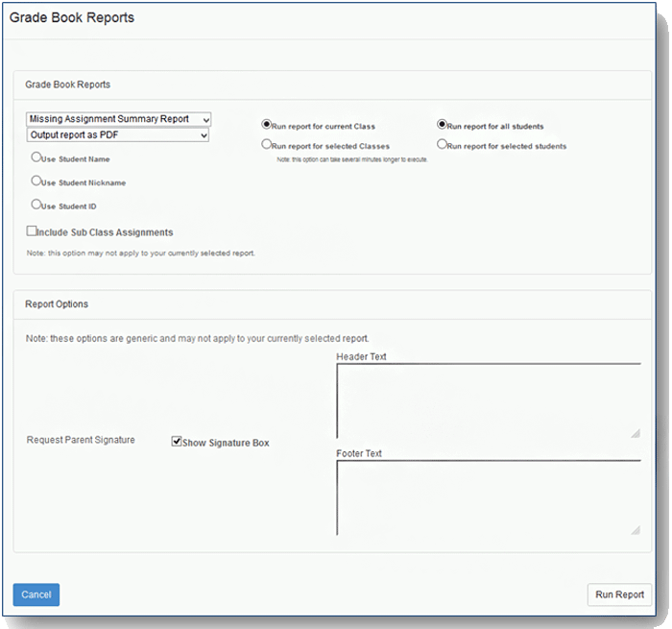The width and height of the screenshot is (672, 629).
Task: Select Use Student ID radio button
Action: click(x=36, y=205)
